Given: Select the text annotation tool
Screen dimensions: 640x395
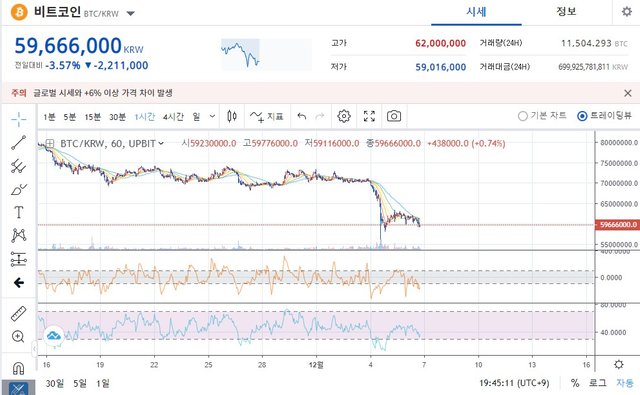Looking at the screenshot, I should tap(19, 212).
